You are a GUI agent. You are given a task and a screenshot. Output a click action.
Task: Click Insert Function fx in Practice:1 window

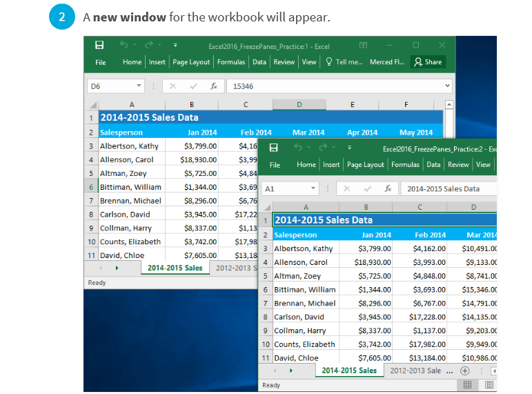click(214, 86)
